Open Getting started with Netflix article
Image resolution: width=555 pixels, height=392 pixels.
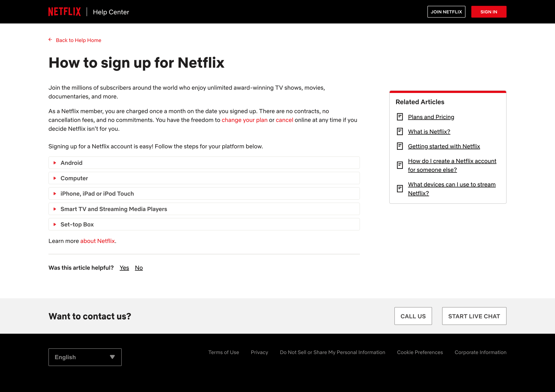pyautogui.click(x=444, y=146)
